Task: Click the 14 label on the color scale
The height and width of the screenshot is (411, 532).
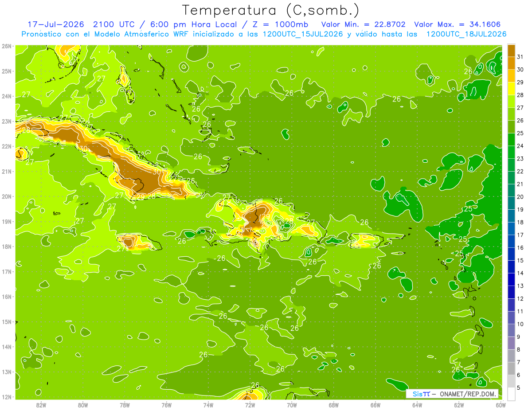Action: click(x=520, y=273)
